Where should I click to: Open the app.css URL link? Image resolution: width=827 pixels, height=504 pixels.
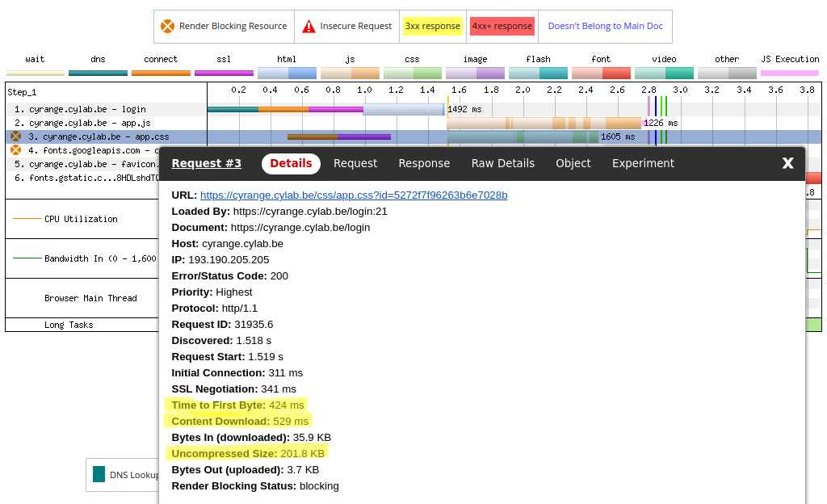pyautogui.click(x=354, y=195)
